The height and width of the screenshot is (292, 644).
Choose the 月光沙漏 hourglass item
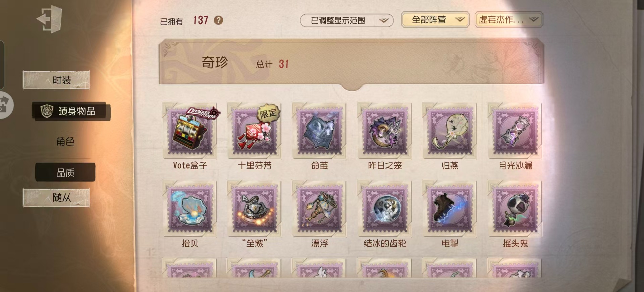515,131
